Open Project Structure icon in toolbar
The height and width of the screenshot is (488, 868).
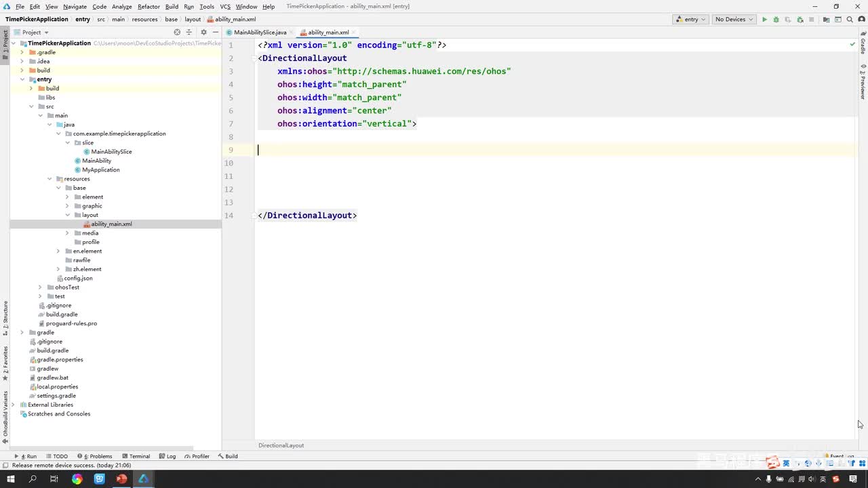tap(826, 20)
